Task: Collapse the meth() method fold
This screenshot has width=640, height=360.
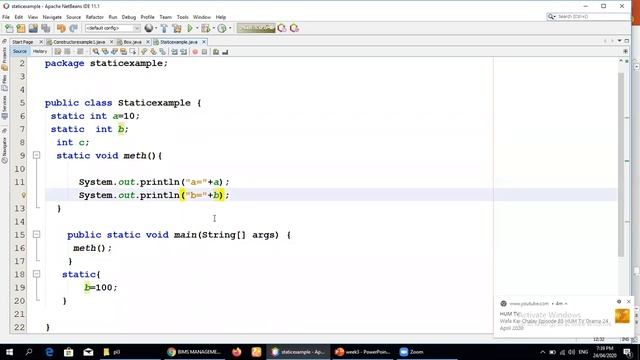Action: pos(36,155)
